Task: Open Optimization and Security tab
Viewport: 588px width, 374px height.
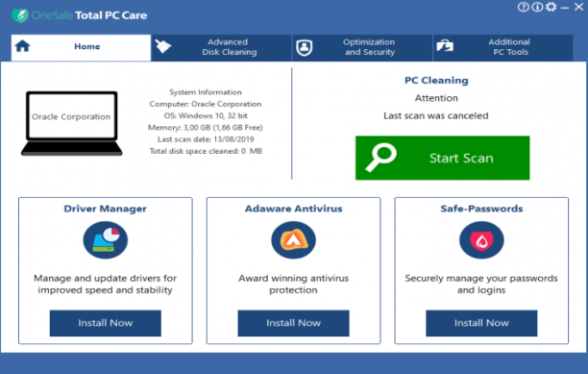Action: coord(362,48)
